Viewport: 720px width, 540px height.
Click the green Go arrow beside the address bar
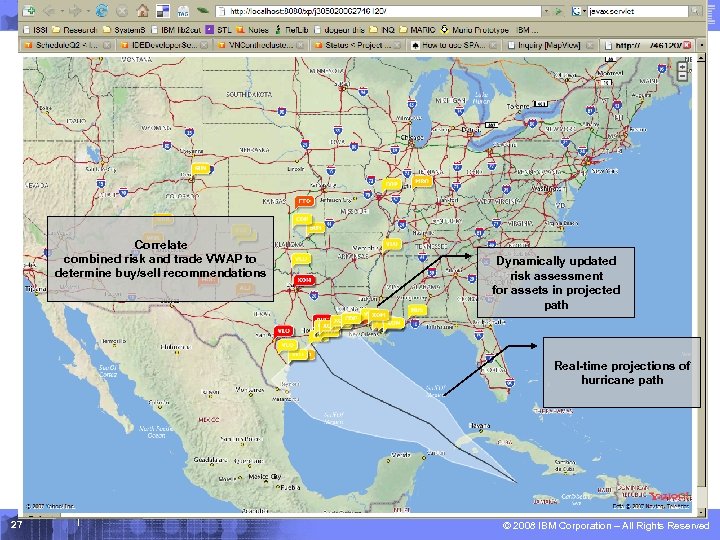click(x=558, y=11)
